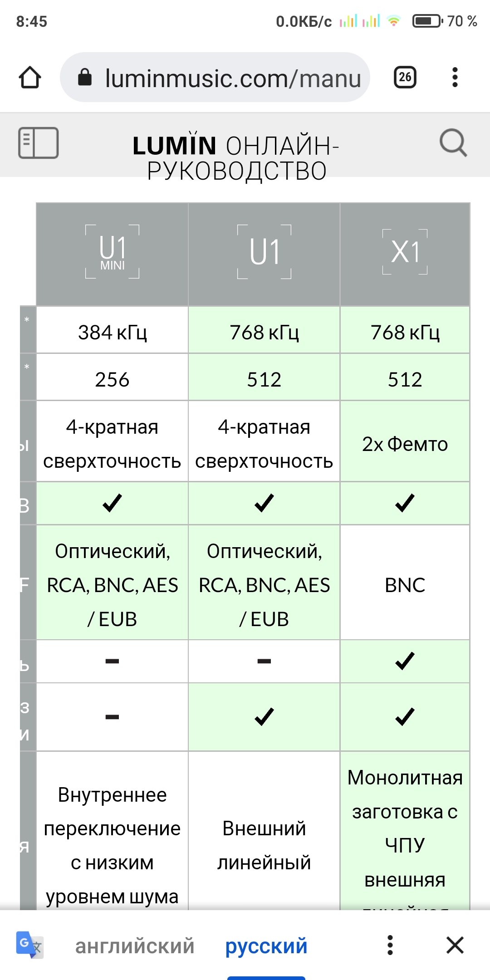Tap the luminmusic.com address bar

point(215,77)
